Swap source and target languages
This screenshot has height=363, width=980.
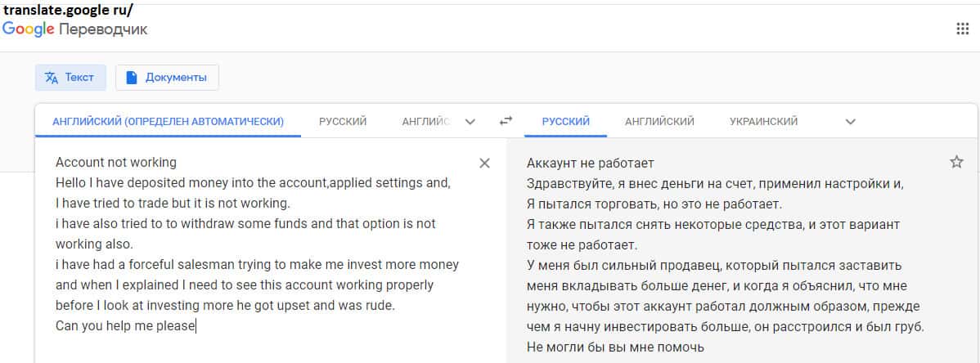click(x=506, y=121)
